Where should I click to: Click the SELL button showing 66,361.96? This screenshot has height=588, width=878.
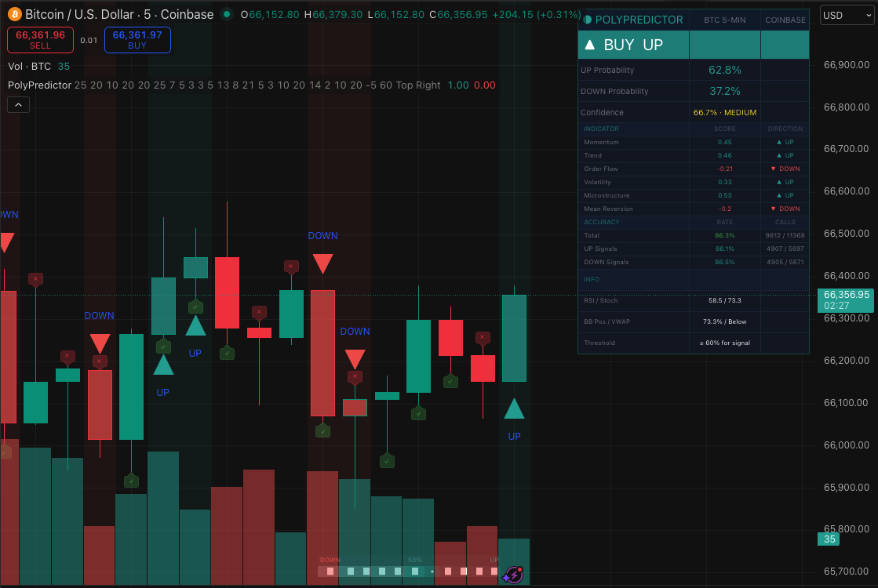[39, 38]
